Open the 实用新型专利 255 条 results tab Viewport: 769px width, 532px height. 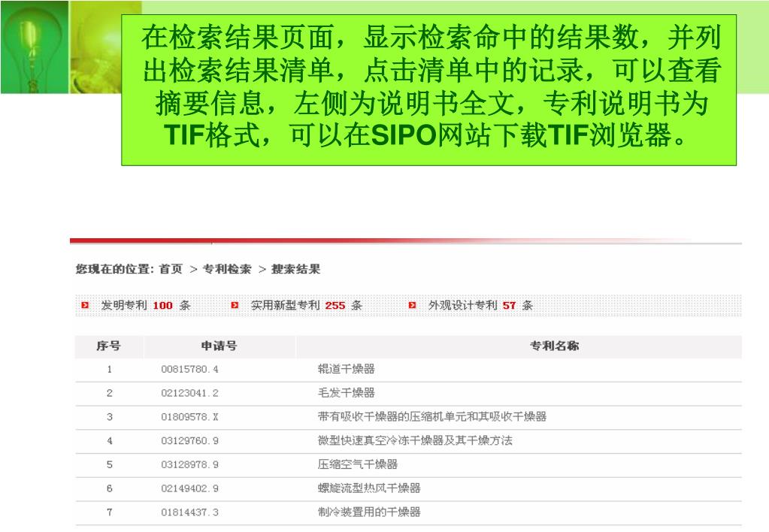[307, 306]
